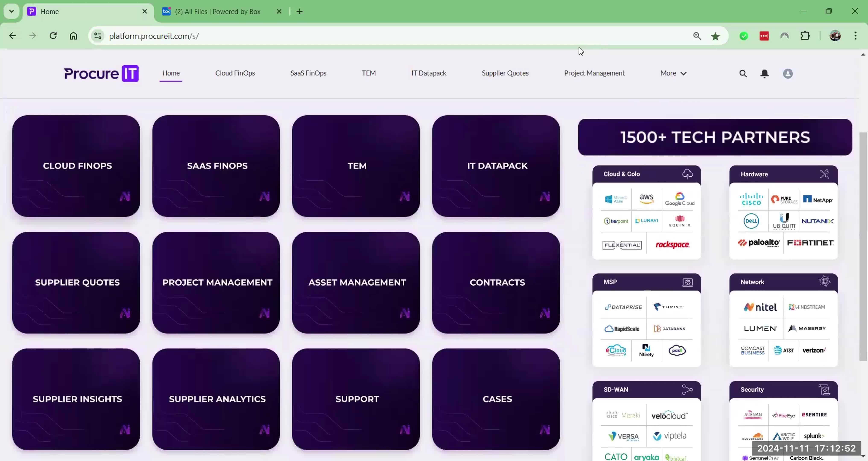Open IT Datapack in the navigation bar

coord(429,73)
